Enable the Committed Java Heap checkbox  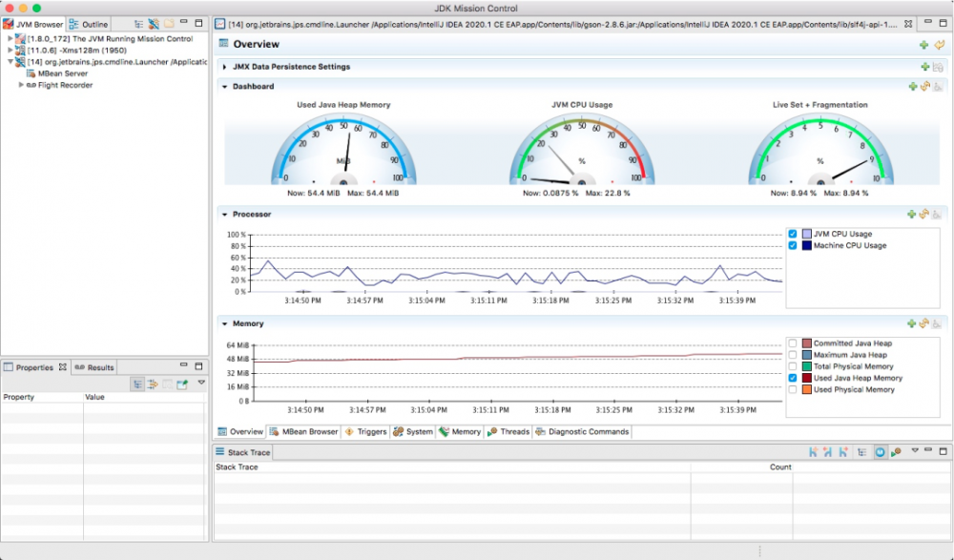click(793, 343)
